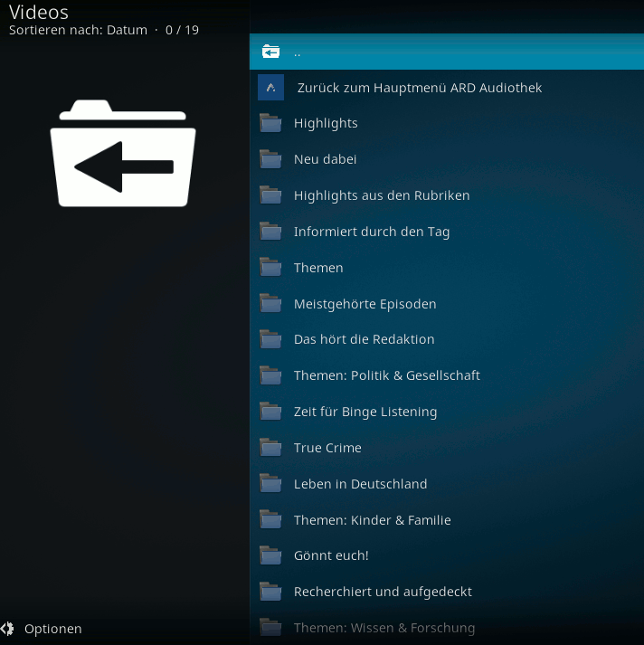The height and width of the screenshot is (645, 644).
Task: Open the 'Neu dabei' entry
Action: point(325,159)
